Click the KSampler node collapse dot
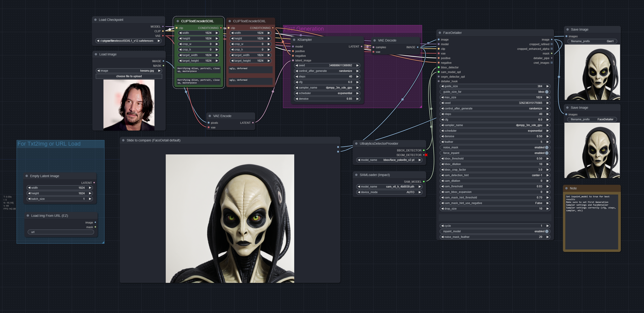Image resolution: width=644 pixels, height=313 pixels. (294, 40)
